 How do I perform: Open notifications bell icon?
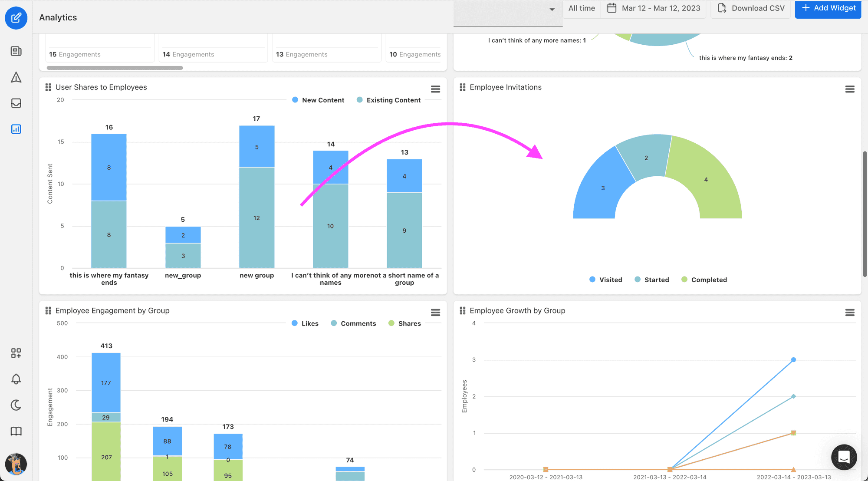tap(16, 379)
